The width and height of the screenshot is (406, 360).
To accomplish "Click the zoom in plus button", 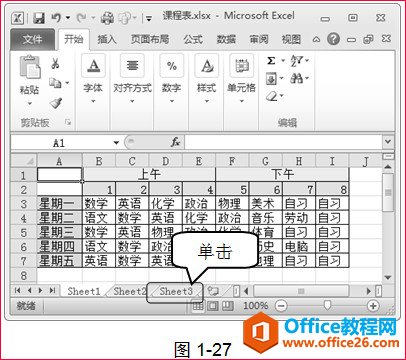I will 373,306.
